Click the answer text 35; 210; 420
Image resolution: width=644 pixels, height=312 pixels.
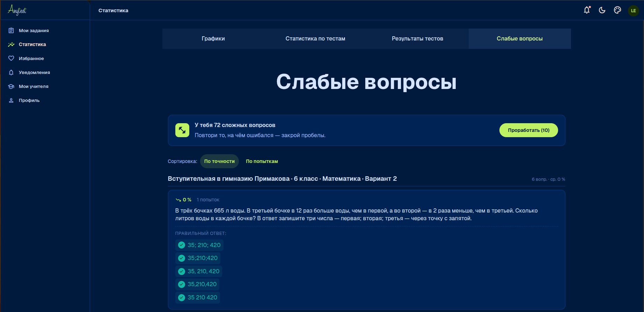204,245
